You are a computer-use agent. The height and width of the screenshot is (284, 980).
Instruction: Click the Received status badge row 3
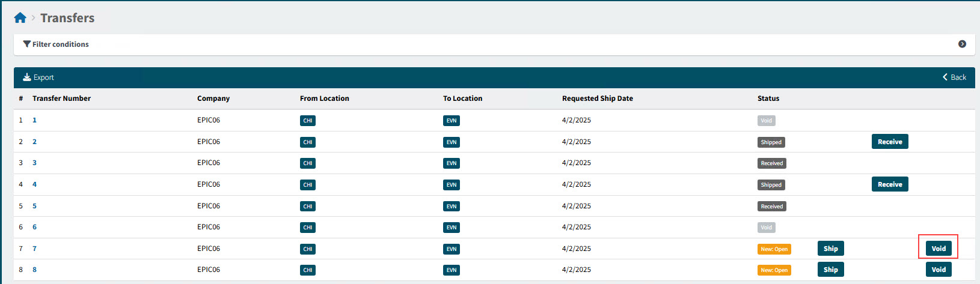771,163
